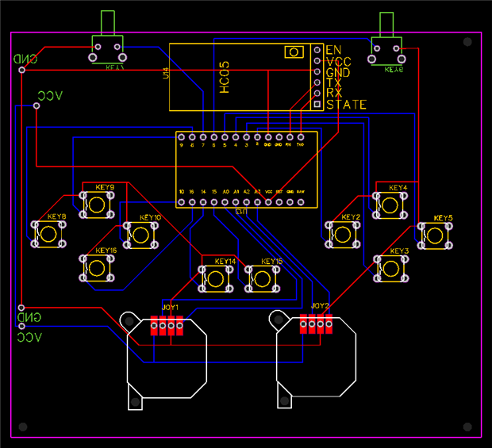Image resolution: width=492 pixels, height=448 pixels.
Task: Click the mounting hole inside JOY2 bottom-left lug
Action: (x=284, y=400)
